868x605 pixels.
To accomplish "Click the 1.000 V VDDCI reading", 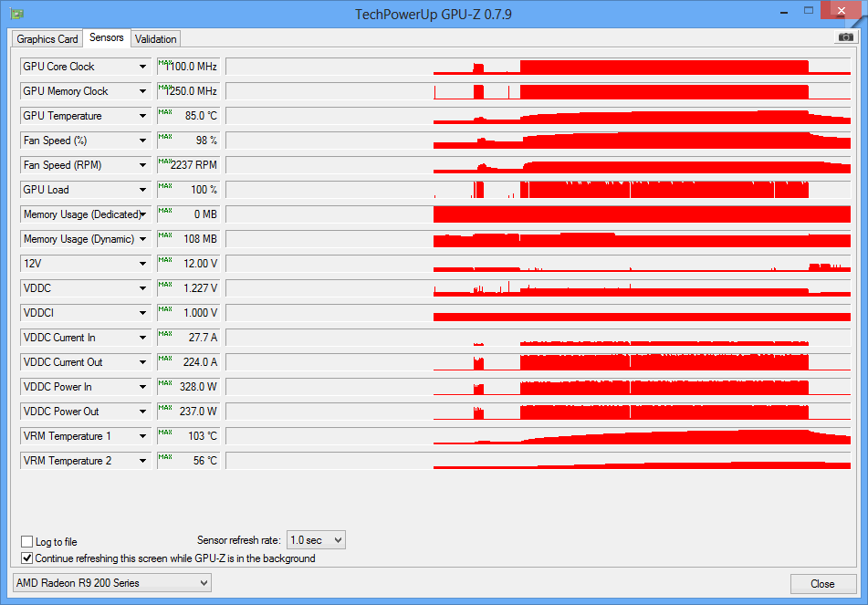I will (x=189, y=313).
